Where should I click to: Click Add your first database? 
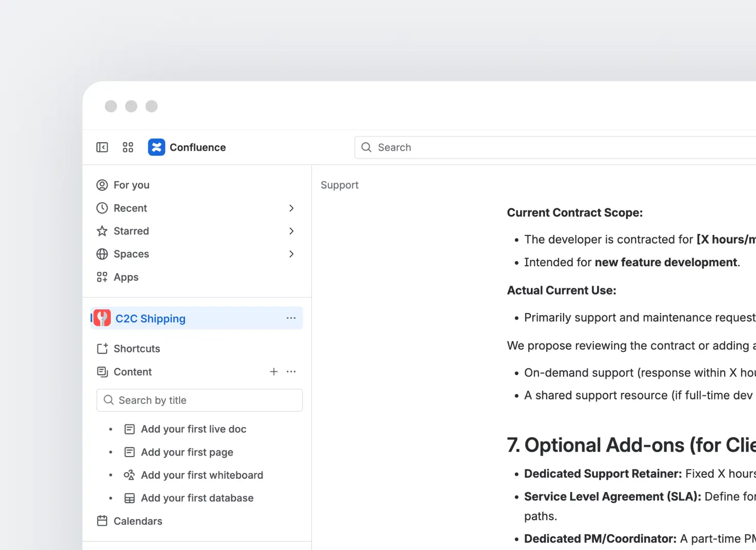pos(197,498)
